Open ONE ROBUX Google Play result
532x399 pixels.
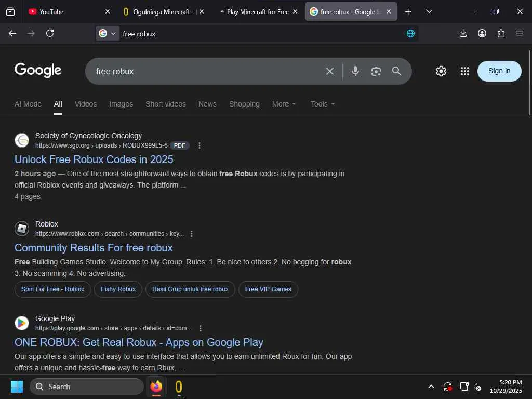click(139, 342)
